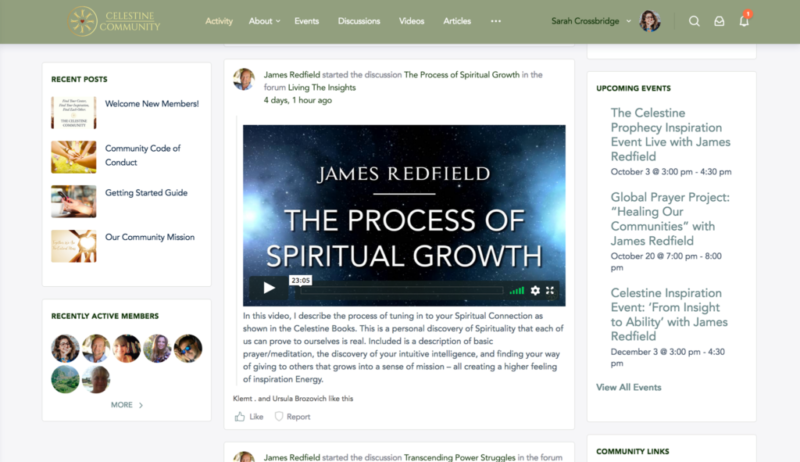
Task: Click James Redfield name in Spiritual Growth post
Action: click(292, 74)
